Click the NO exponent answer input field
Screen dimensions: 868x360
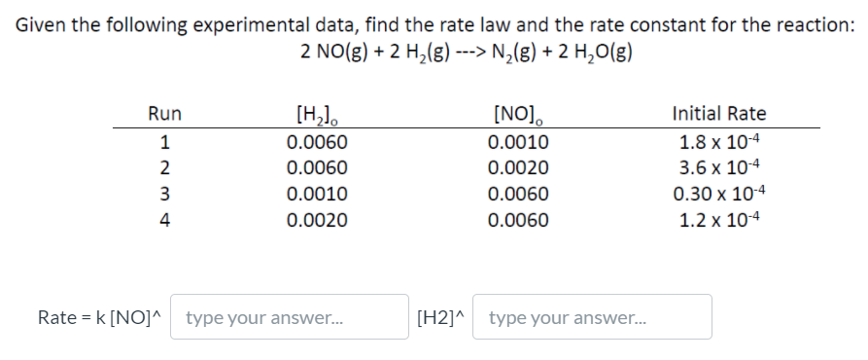(290, 317)
